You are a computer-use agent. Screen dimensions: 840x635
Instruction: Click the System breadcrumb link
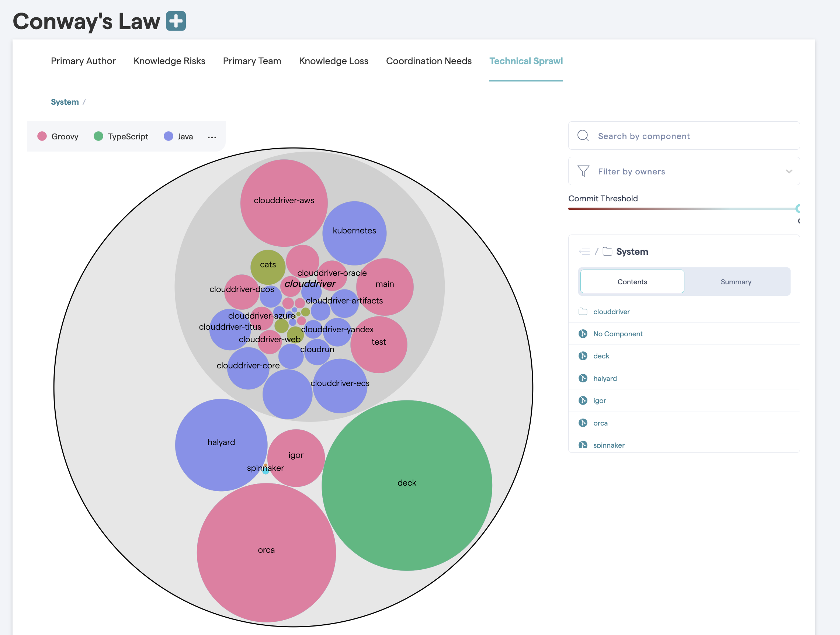point(65,102)
